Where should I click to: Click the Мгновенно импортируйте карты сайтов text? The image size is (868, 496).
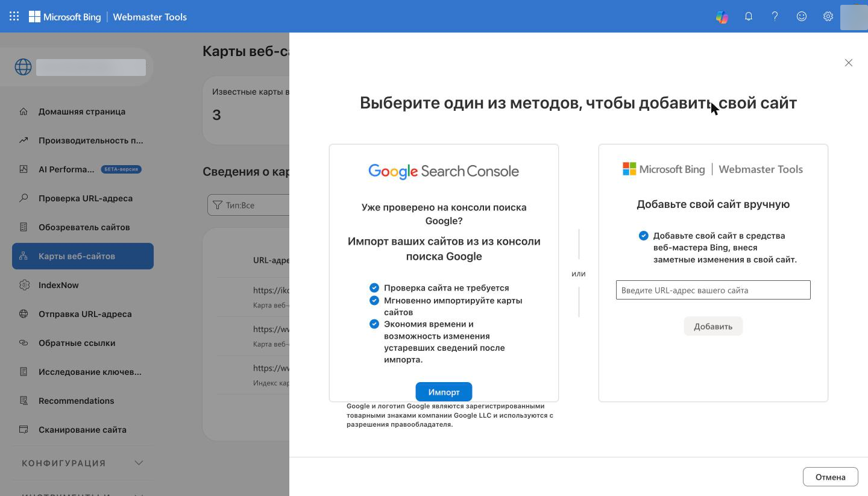coord(453,306)
